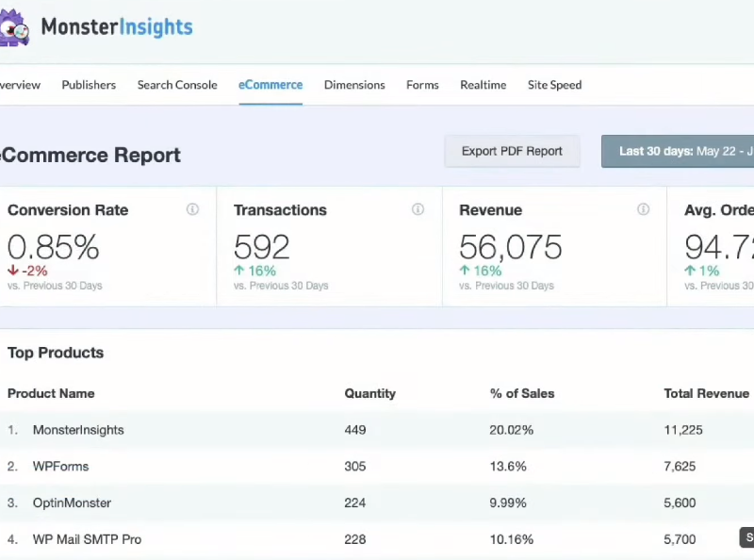Viewport: 754px width, 560px height.
Task: Click the MonsterInsights product row name
Action: point(78,430)
